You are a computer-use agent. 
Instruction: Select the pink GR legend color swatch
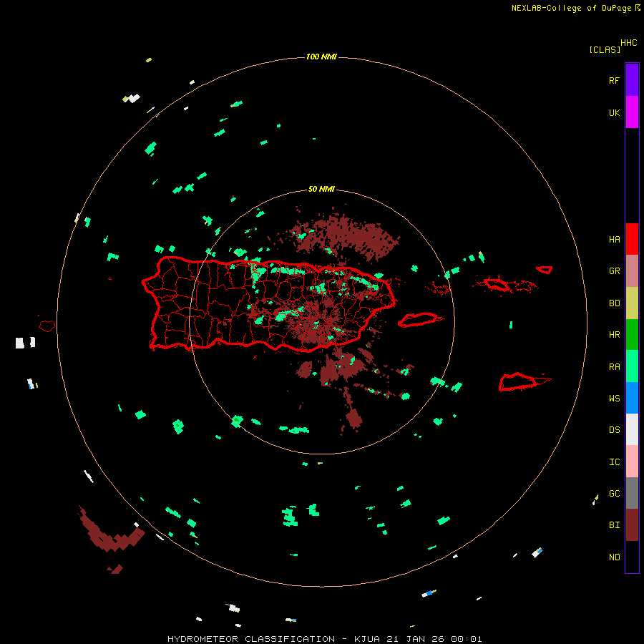[x=632, y=271]
